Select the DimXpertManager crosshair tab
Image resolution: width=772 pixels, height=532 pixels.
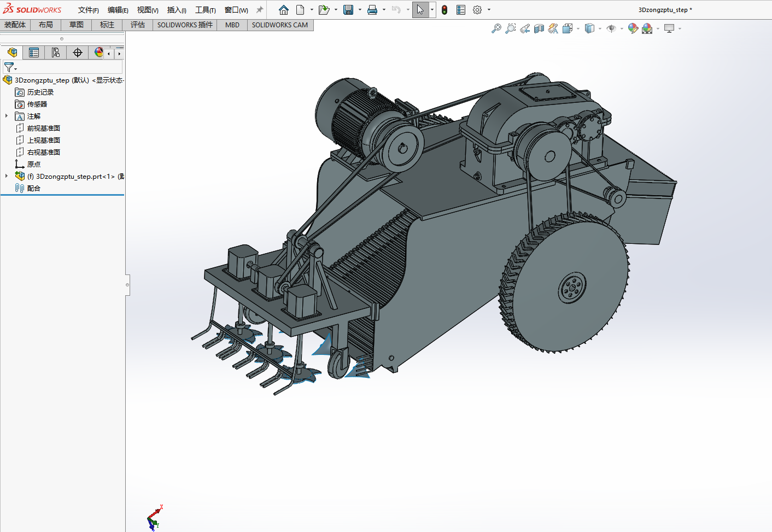tap(78, 52)
